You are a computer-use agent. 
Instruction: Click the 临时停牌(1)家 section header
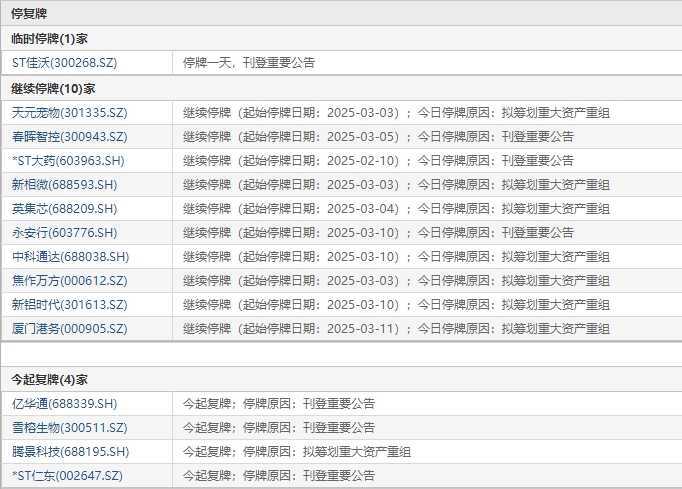pyautogui.click(x=50, y=38)
